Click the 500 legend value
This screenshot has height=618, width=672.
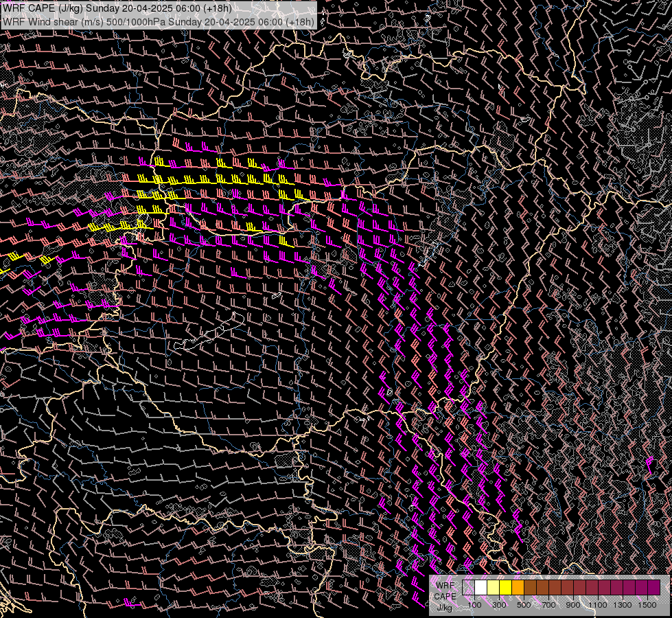(524, 605)
